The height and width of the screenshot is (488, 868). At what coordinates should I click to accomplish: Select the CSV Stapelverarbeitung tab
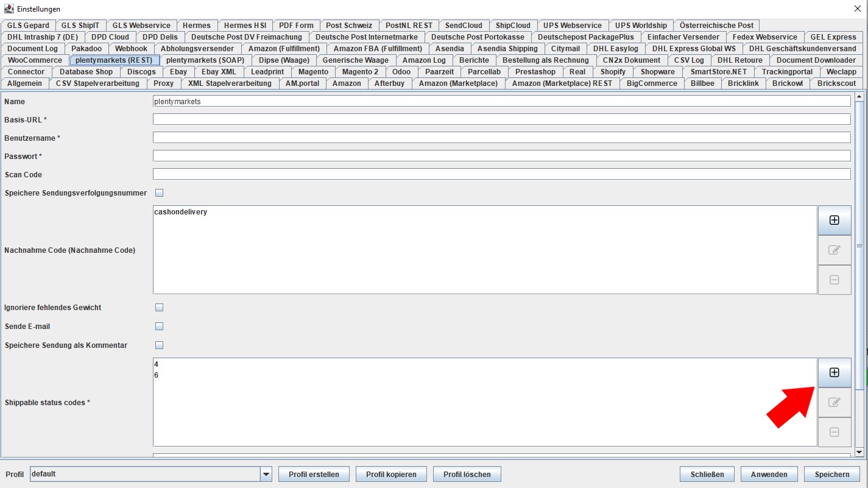97,83
